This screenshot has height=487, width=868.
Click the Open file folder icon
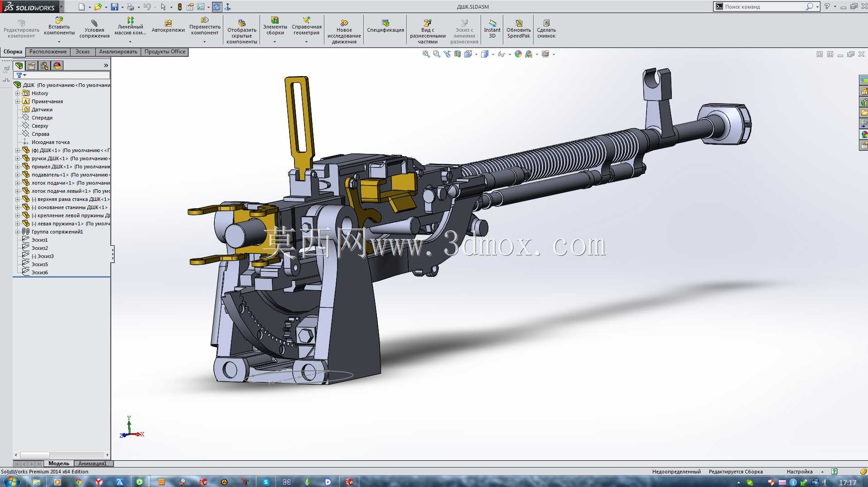pos(97,7)
